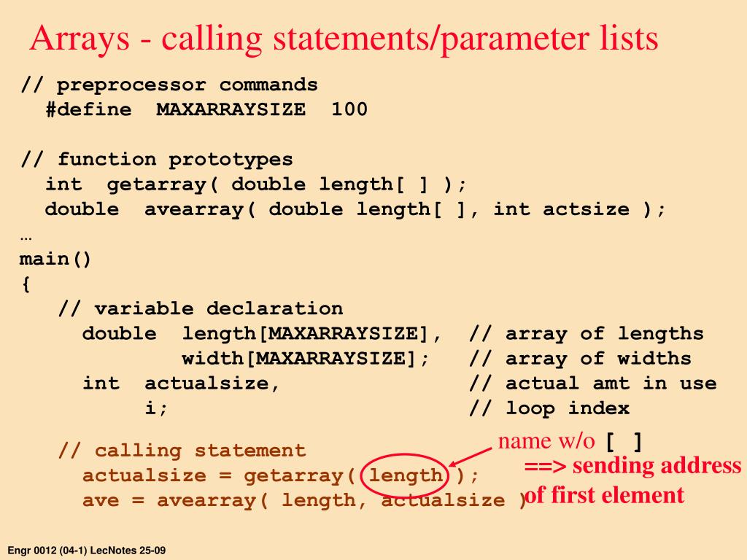Click the '// calling statement' comment

(x=182, y=451)
